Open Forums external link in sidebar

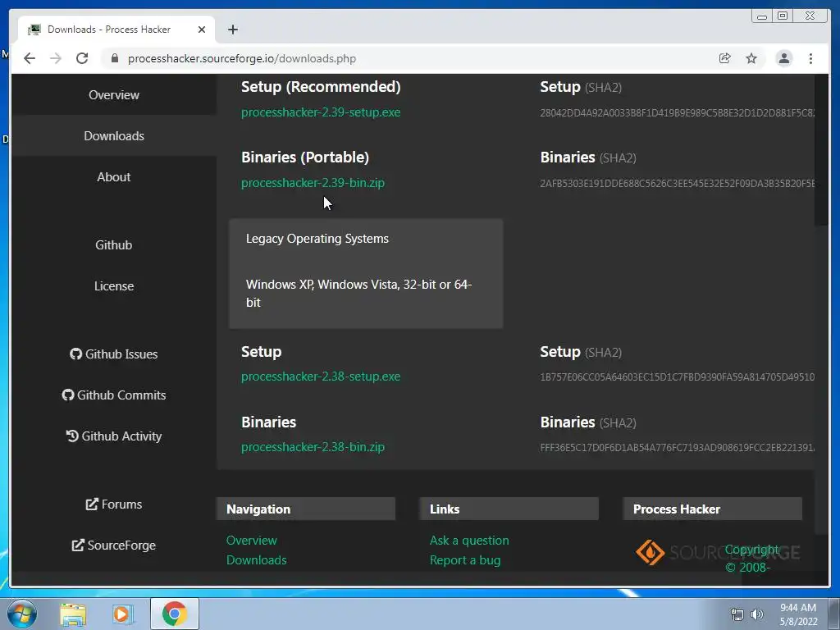tap(113, 504)
